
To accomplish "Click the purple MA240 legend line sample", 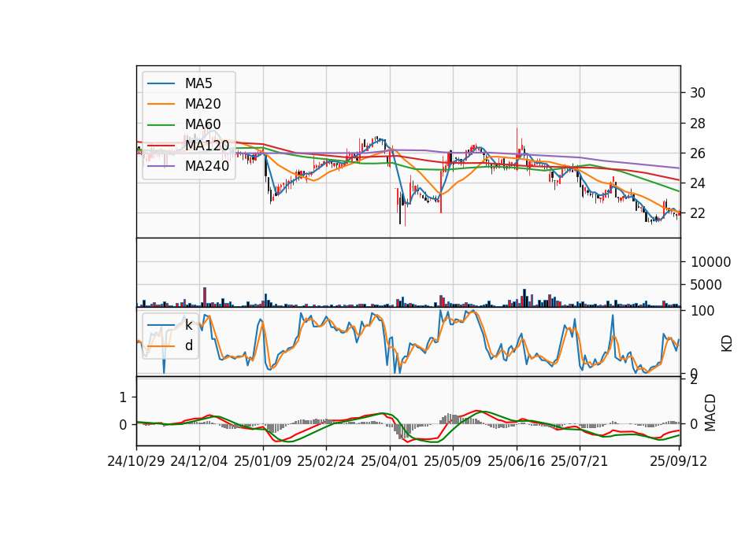I will (161, 166).
